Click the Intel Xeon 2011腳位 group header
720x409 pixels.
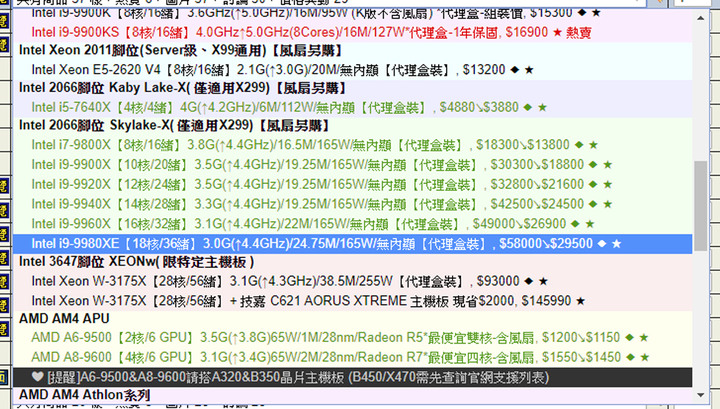(x=352, y=51)
